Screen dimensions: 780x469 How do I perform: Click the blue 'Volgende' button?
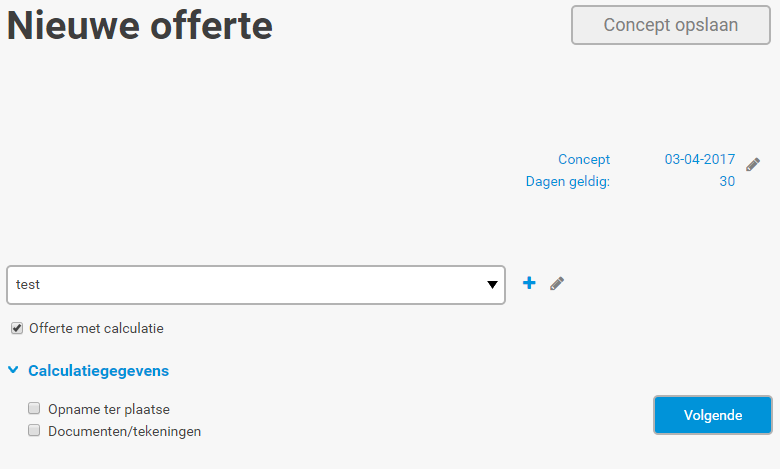(713, 415)
